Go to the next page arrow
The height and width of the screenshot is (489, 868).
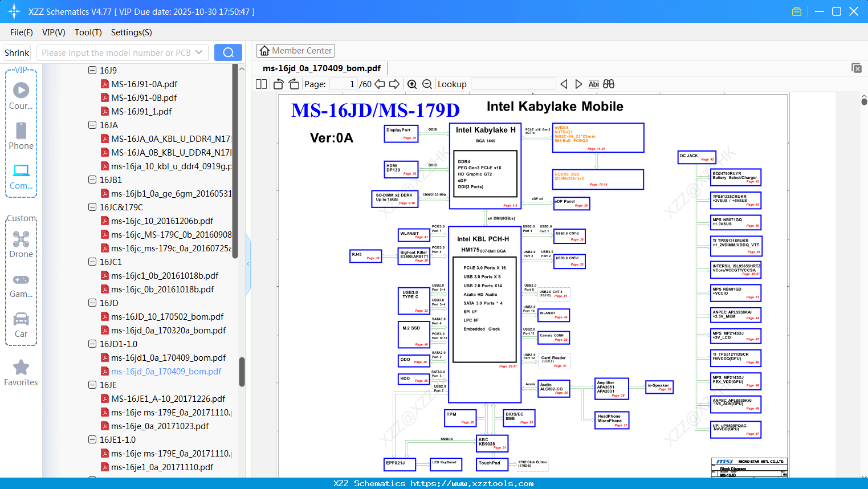[394, 84]
